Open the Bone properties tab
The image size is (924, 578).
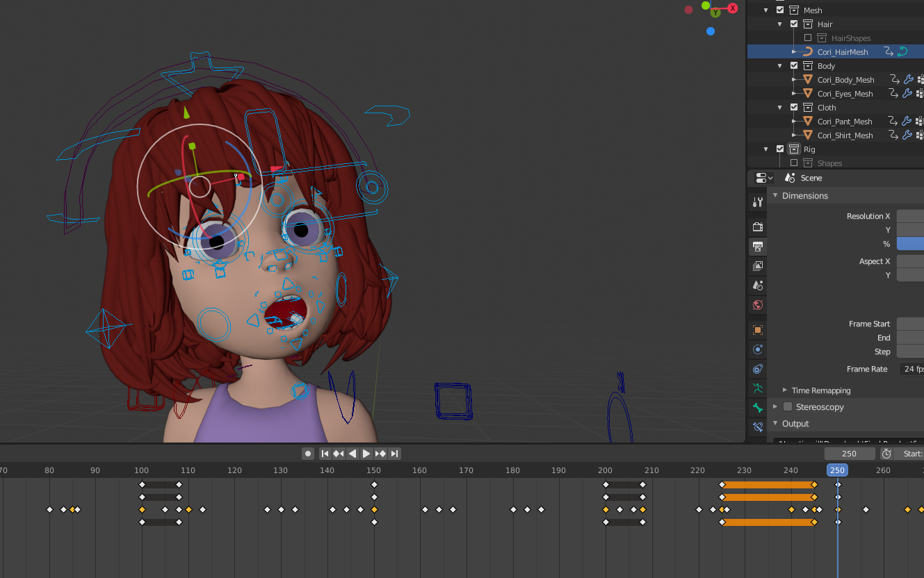point(758,407)
